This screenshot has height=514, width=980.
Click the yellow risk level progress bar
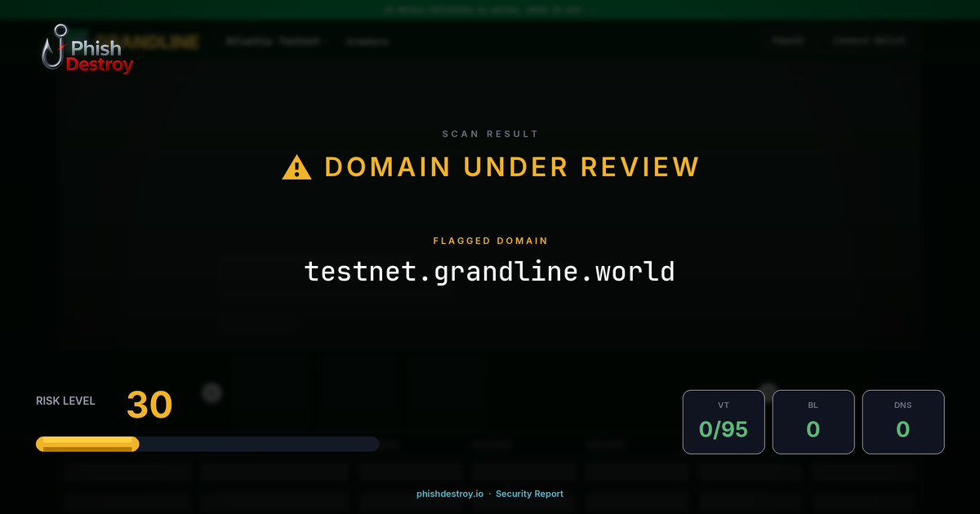click(86, 444)
